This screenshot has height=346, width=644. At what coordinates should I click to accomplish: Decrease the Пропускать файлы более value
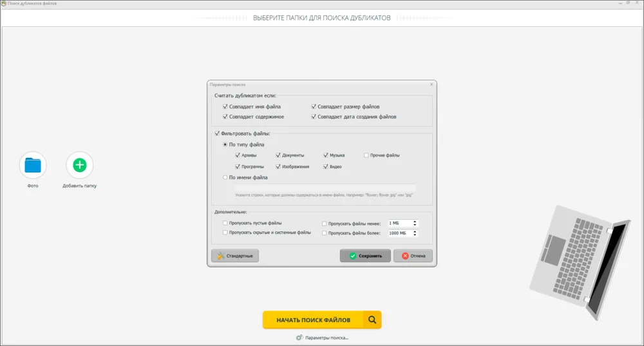pos(415,235)
